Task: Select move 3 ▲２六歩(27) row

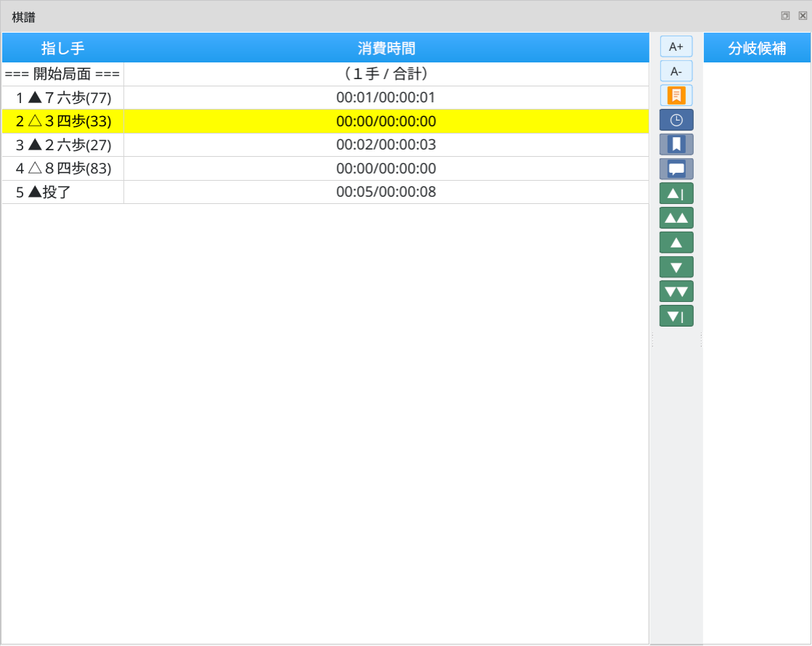Action: [x=63, y=145]
